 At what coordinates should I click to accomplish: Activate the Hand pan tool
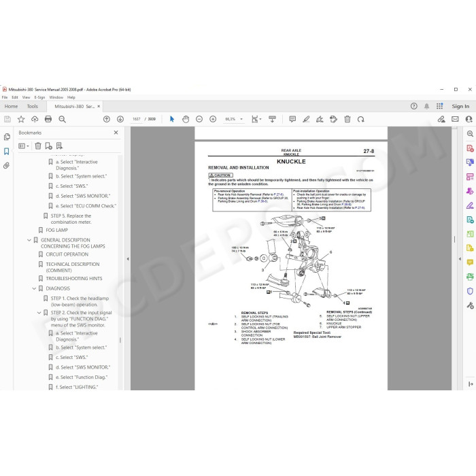pos(186,119)
